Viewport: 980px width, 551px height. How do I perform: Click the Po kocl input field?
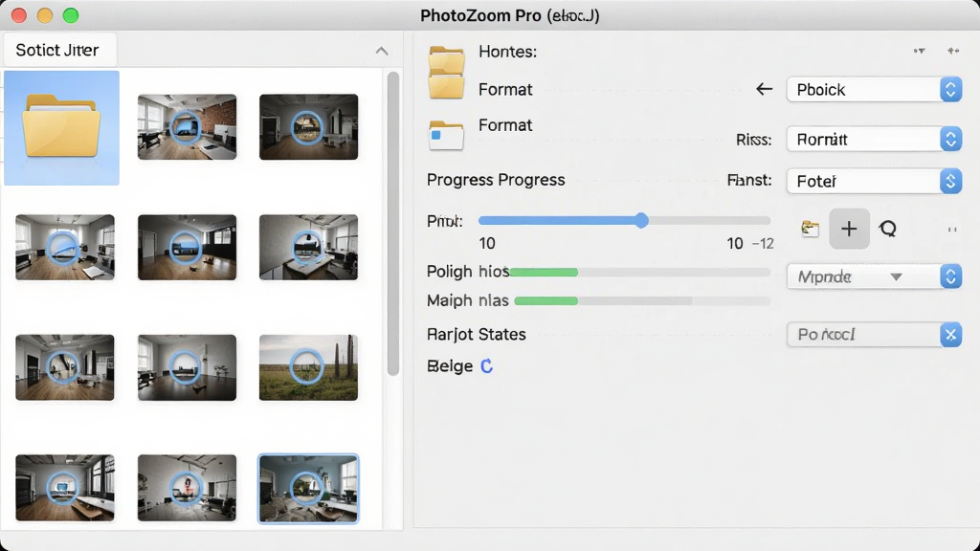863,335
